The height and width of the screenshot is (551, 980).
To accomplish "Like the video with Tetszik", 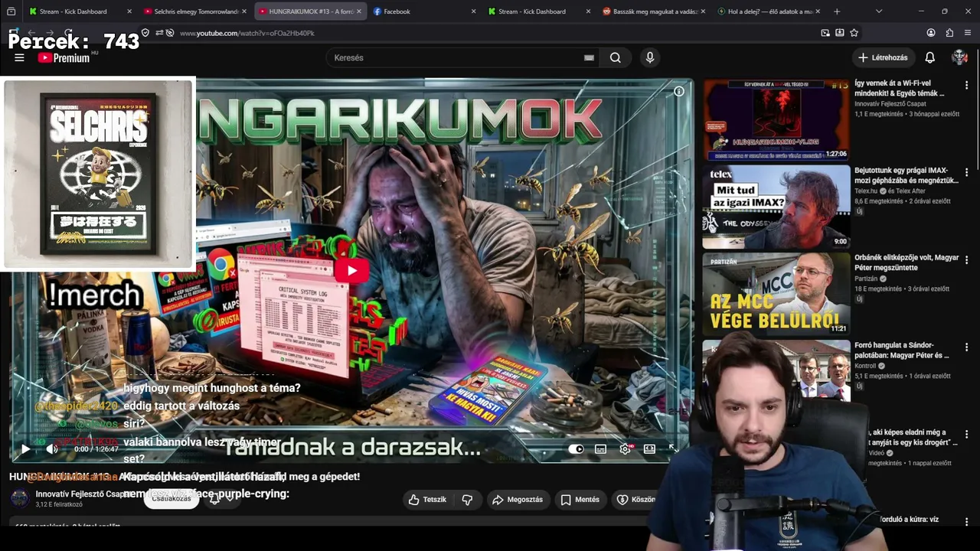I will [427, 500].
